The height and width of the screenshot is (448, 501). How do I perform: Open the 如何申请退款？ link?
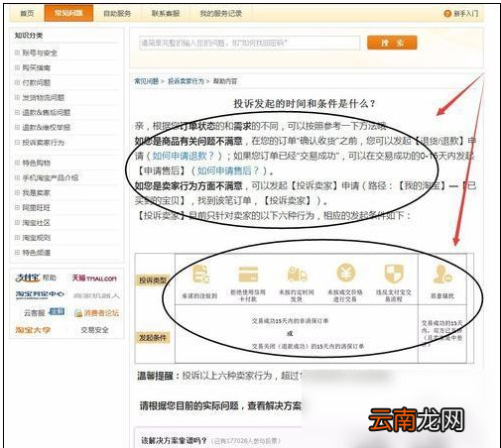[184, 156]
